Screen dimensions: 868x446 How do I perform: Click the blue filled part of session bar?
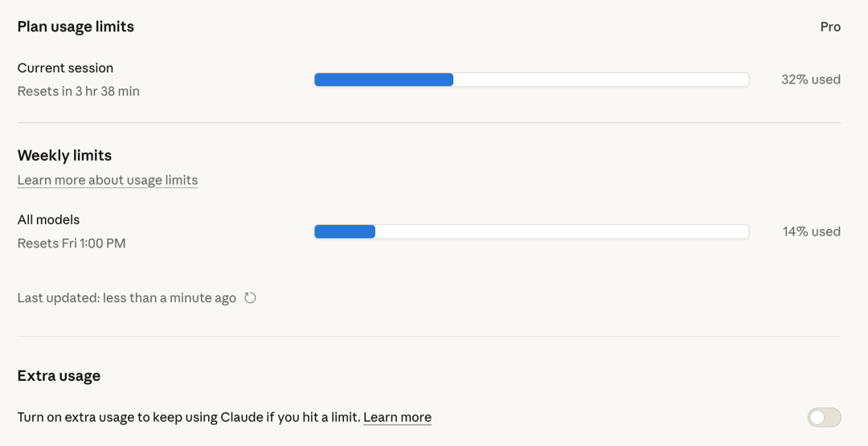pyautogui.click(x=383, y=80)
